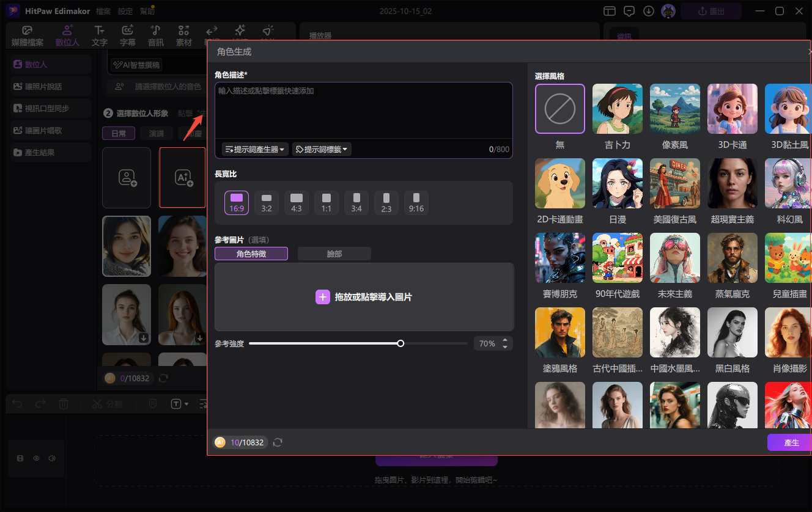Expand the 提示詞產生器 dropdown
Viewport: 812px width, 512px height.
pos(255,149)
